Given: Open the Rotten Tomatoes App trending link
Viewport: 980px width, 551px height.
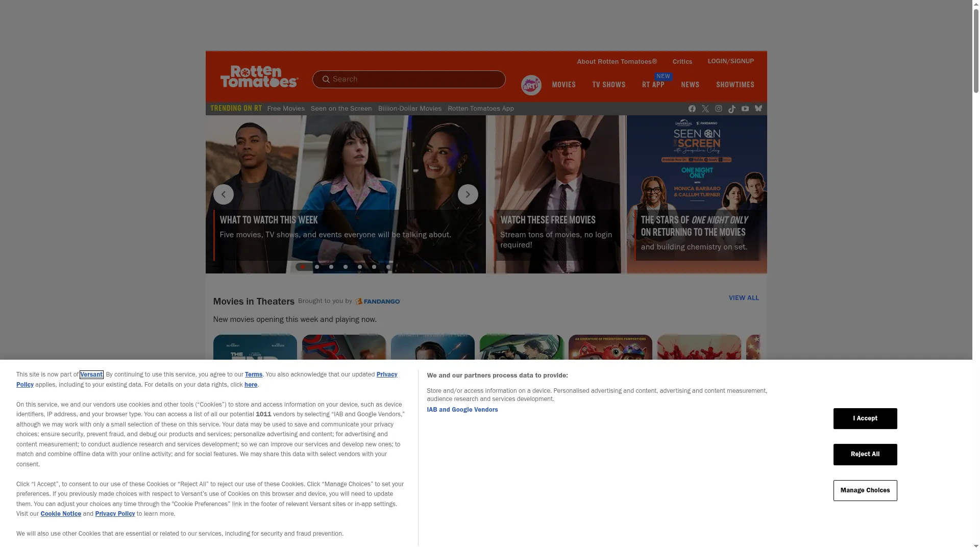Looking at the screenshot, I should pyautogui.click(x=480, y=109).
